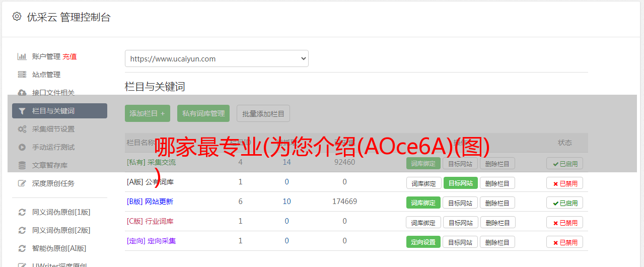This screenshot has height=267, width=644.
Task: Click the filter icon for 栏目与关键词
Action: [x=22, y=111]
